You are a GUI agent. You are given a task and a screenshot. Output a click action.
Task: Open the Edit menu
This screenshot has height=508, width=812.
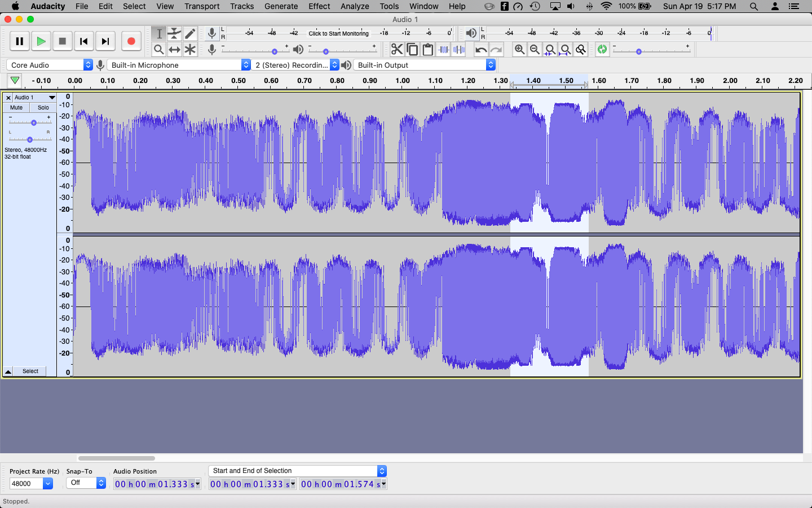tap(105, 6)
